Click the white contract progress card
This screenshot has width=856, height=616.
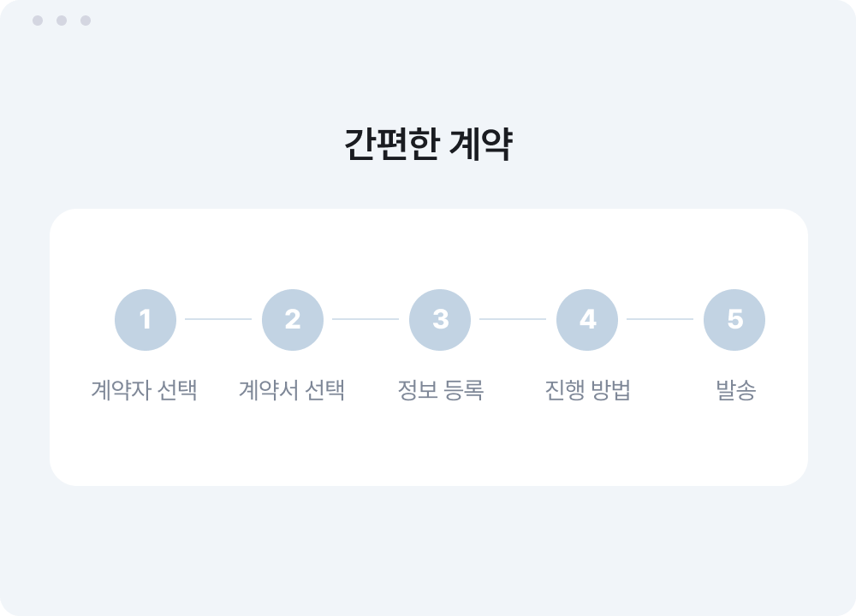[x=428, y=445]
